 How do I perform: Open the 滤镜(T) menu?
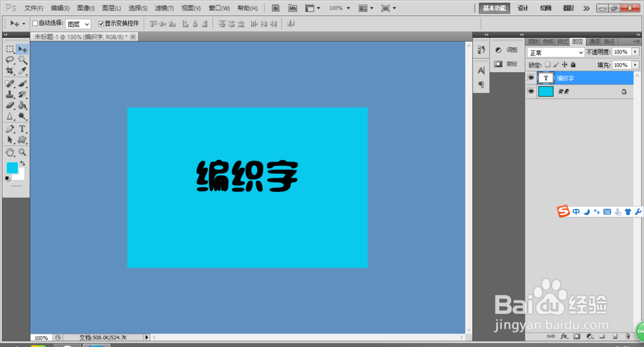coord(164,8)
